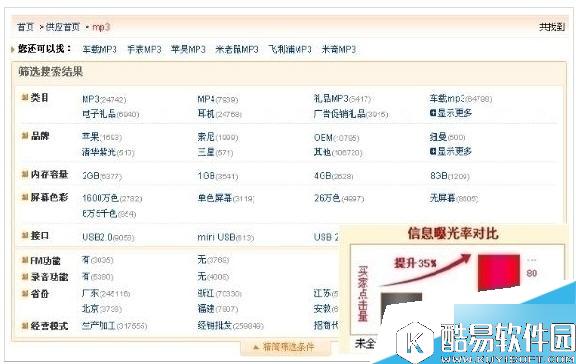Open suggested search 米老鼠MP3
576x364 pixels.
pos(237,49)
